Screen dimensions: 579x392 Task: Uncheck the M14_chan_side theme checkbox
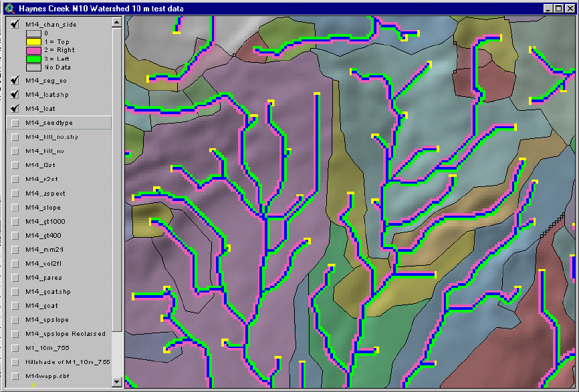[x=15, y=24]
